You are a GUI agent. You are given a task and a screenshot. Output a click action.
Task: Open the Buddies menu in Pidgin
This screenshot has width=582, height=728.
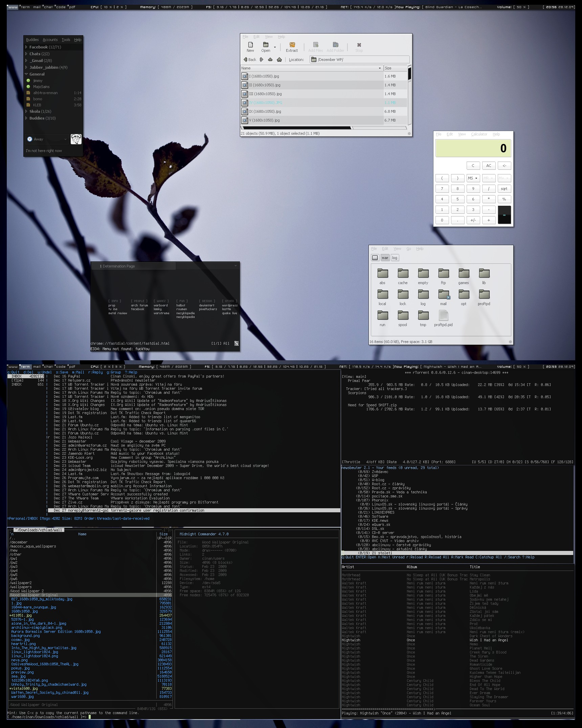click(x=32, y=40)
